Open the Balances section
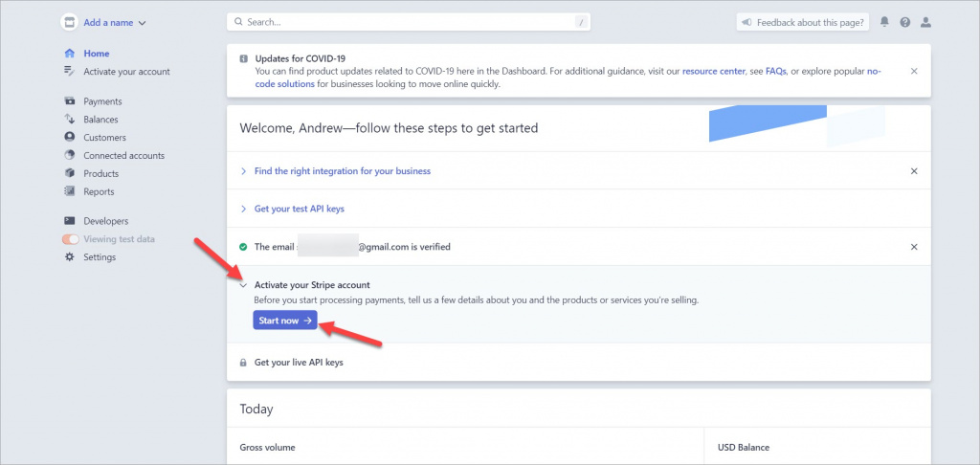Image resolution: width=980 pixels, height=465 pixels. tap(100, 120)
